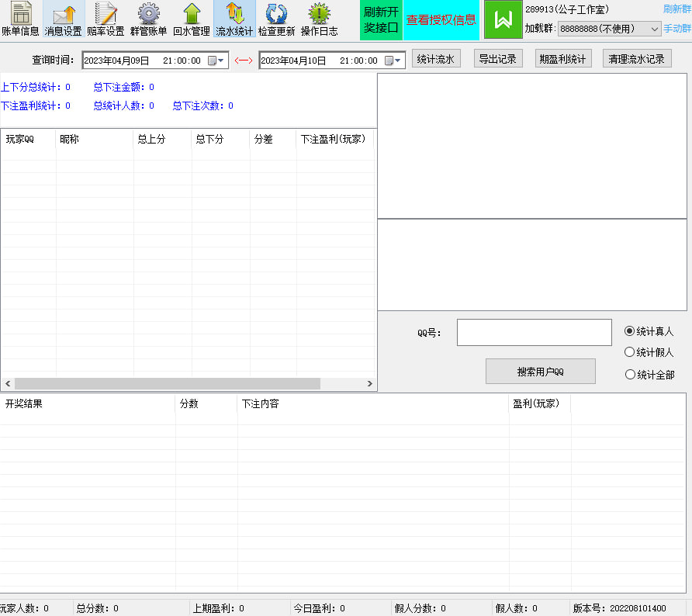Screen dimensions: 692x616
Task: Click the 查看授权信息 cyan button
Action: (x=441, y=20)
